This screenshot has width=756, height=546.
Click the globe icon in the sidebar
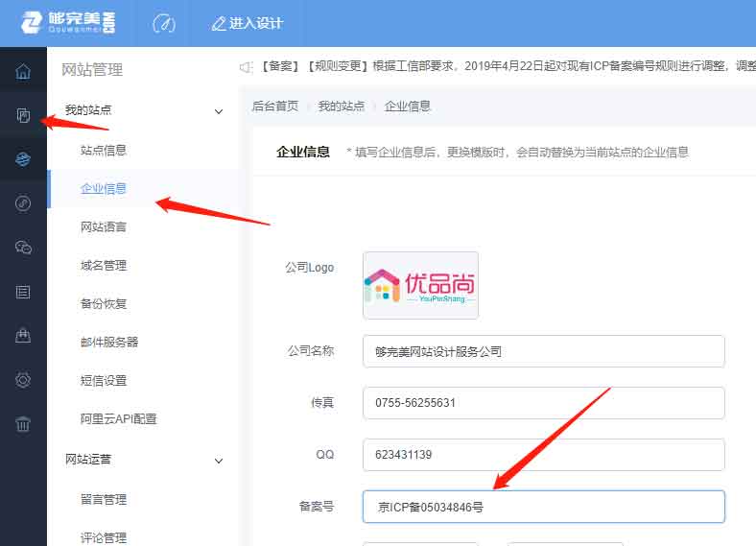click(23, 159)
